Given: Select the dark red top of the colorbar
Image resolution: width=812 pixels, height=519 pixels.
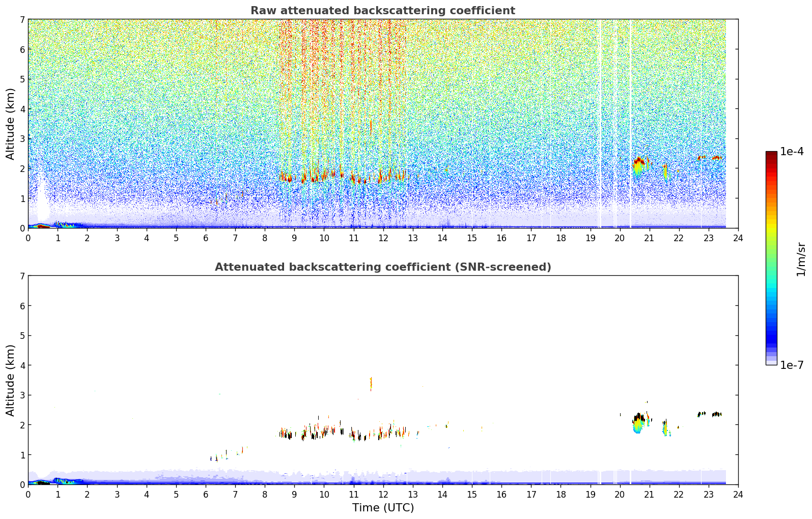Looking at the screenshot, I should click(x=771, y=154).
